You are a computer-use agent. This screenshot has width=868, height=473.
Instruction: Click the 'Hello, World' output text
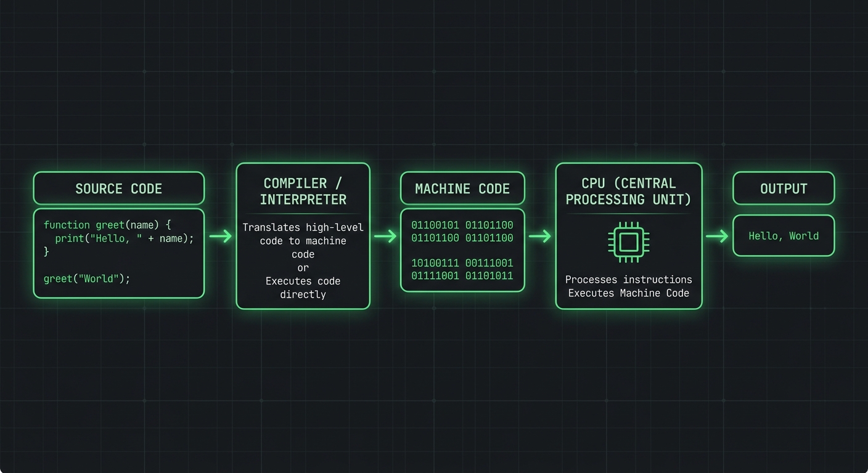pos(784,236)
